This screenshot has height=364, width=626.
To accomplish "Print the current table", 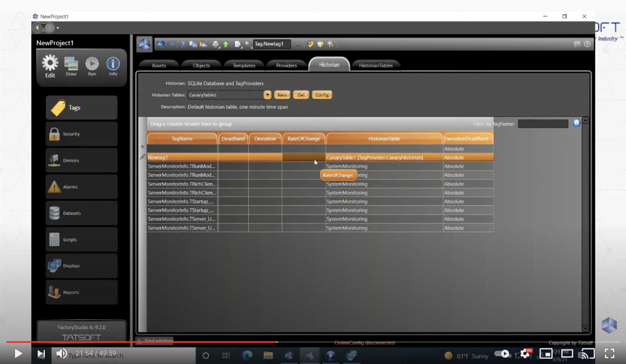I will pos(215,44).
